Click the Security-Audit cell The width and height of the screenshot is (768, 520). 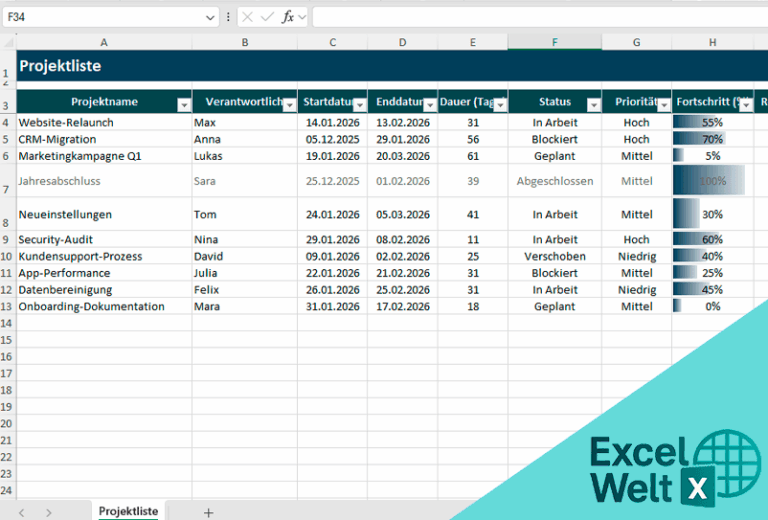pyautogui.click(x=104, y=239)
